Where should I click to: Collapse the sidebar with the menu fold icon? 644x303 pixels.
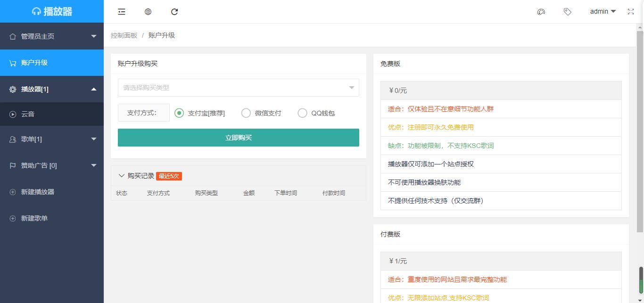[121, 11]
